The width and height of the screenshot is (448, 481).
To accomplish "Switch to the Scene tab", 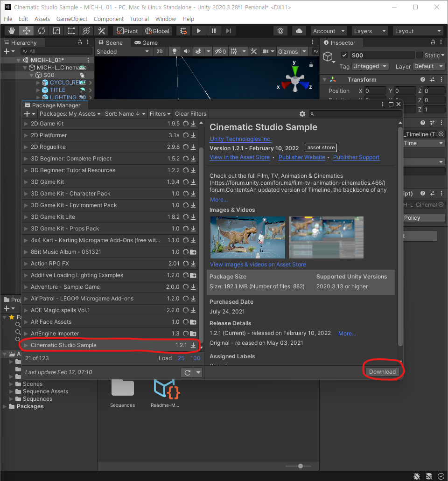I will coord(111,43).
